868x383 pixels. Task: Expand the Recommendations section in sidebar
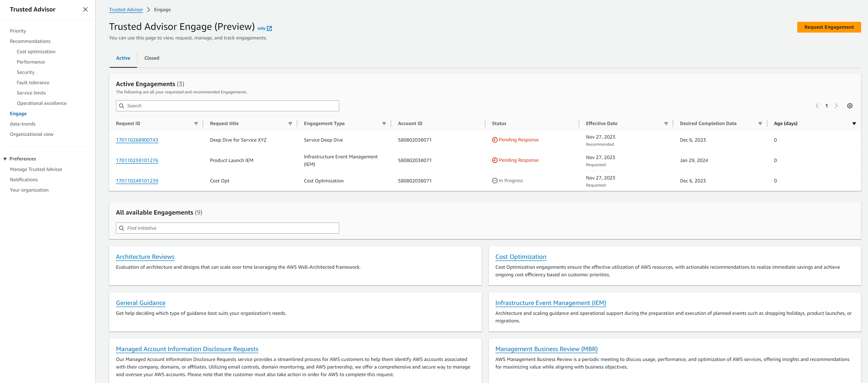29,41
